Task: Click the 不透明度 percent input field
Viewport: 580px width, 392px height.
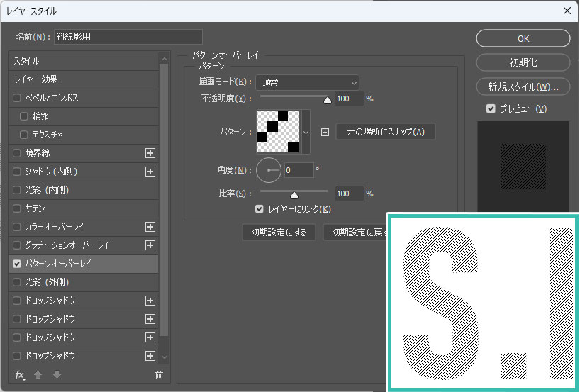Action: pos(349,99)
